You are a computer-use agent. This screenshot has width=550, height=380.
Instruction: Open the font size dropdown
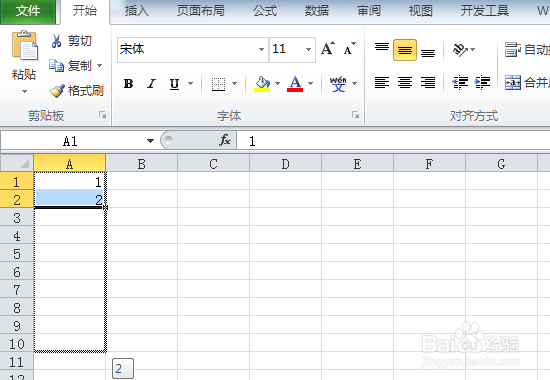coord(308,49)
